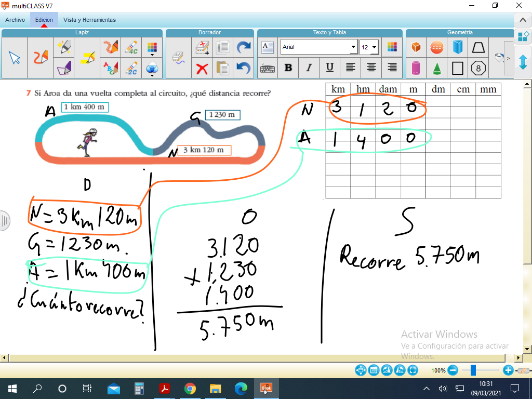The image size is (532, 399).
Task: Open the Vista y Herramientas tab
Action: click(x=89, y=20)
